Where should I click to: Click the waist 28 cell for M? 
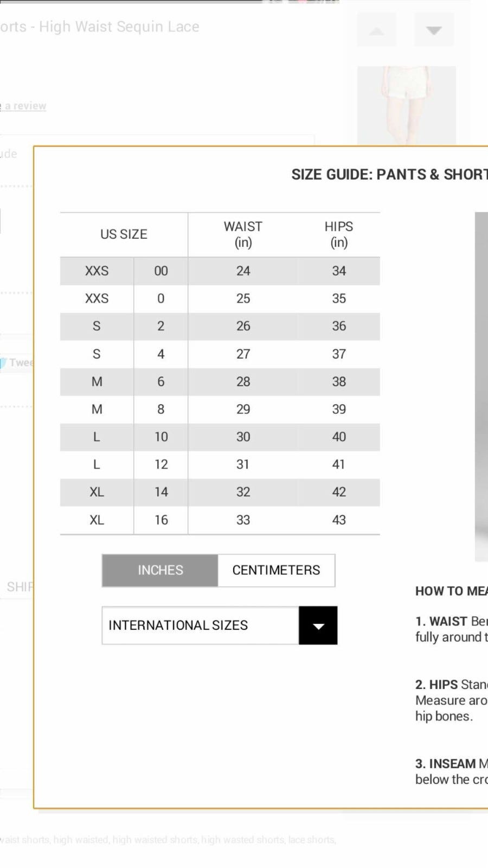click(x=243, y=382)
